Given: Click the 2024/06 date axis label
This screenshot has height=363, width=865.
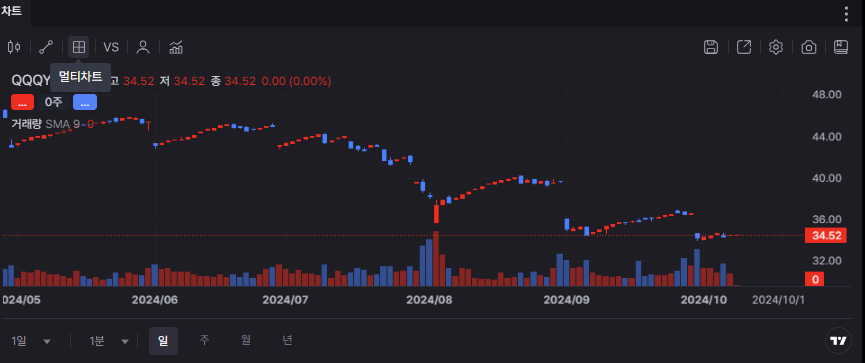Looking at the screenshot, I should 155,300.
